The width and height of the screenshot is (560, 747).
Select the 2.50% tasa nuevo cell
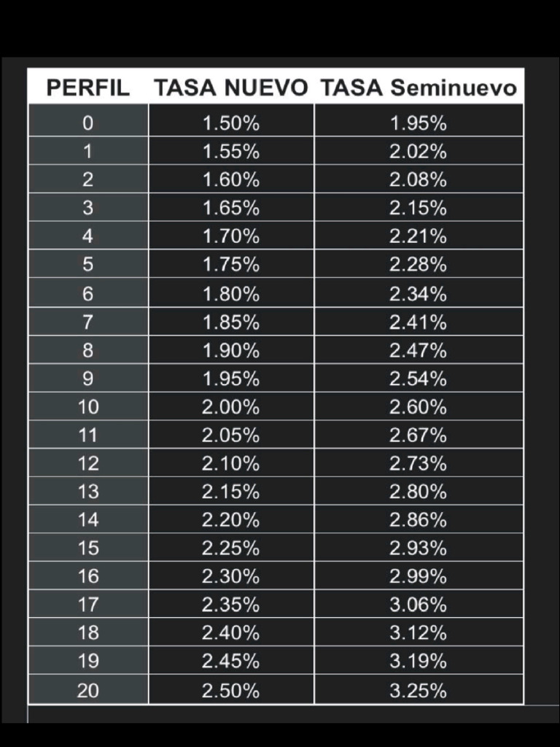[x=231, y=690]
